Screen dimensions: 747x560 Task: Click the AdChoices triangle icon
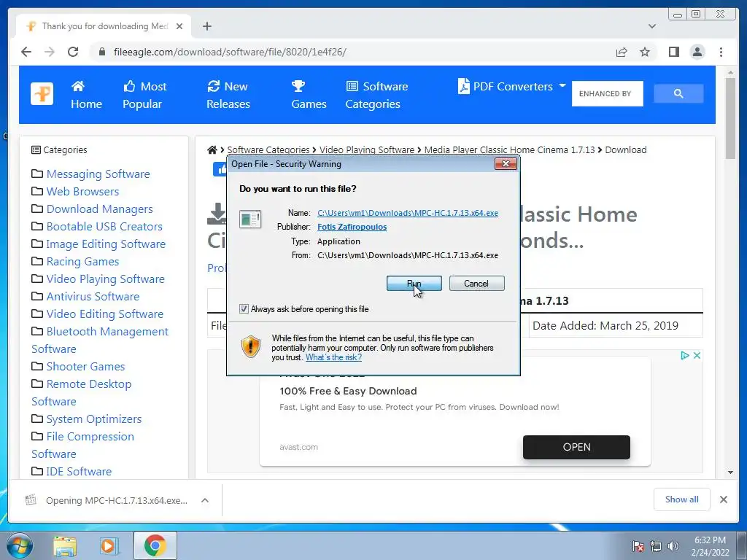pos(685,355)
